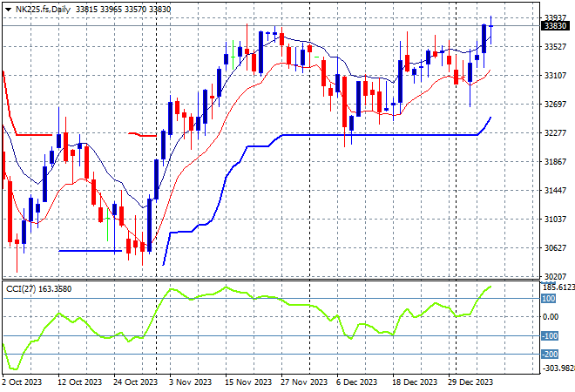575x392 pixels.
Task: Click the 18 Dec 2023 date label
Action: pos(415,382)
